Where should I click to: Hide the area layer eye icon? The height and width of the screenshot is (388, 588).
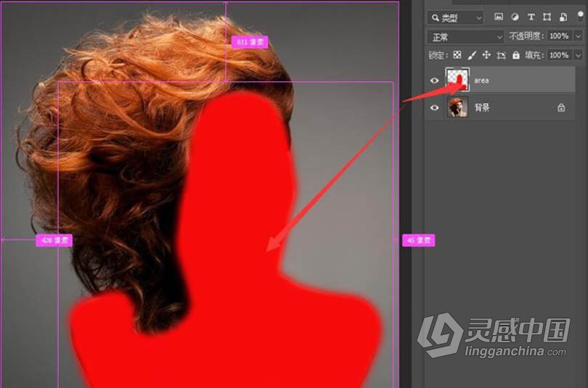(435, 81)
